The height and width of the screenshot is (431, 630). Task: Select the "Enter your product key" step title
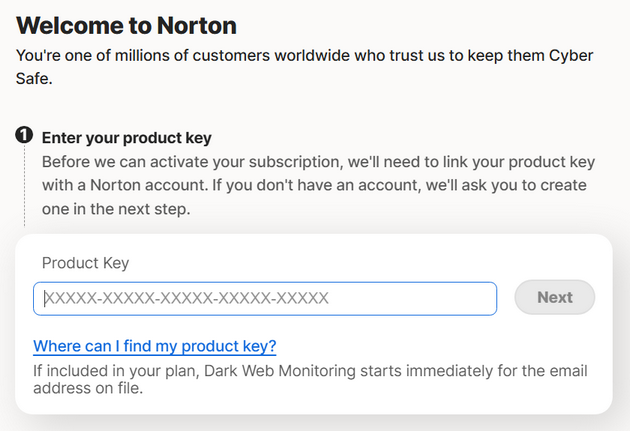[x=127, y=138]
